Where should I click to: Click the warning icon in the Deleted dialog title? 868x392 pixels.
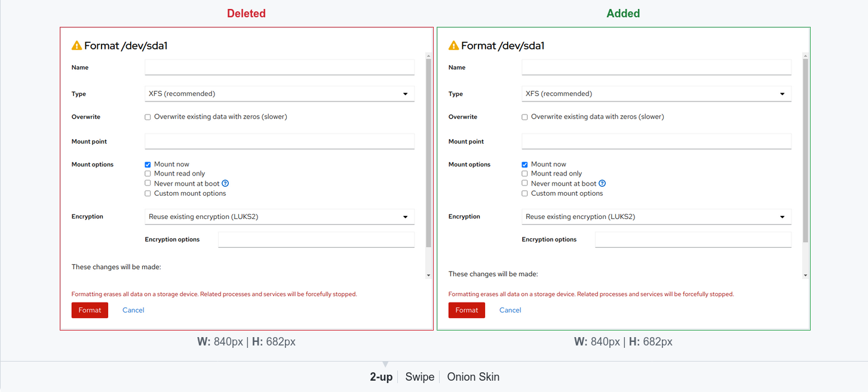click(x=76, y=45)
